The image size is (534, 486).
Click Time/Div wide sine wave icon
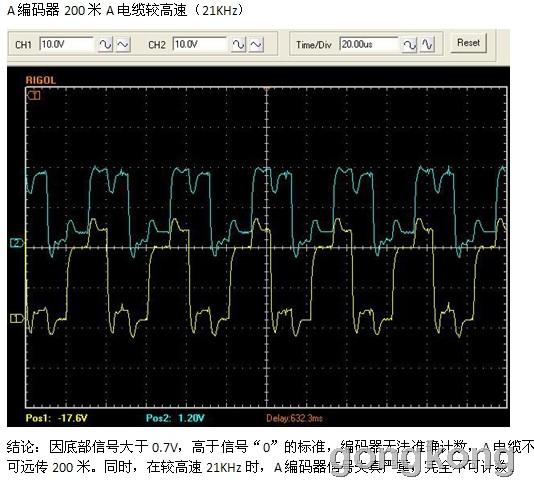(x=409, y=45)
